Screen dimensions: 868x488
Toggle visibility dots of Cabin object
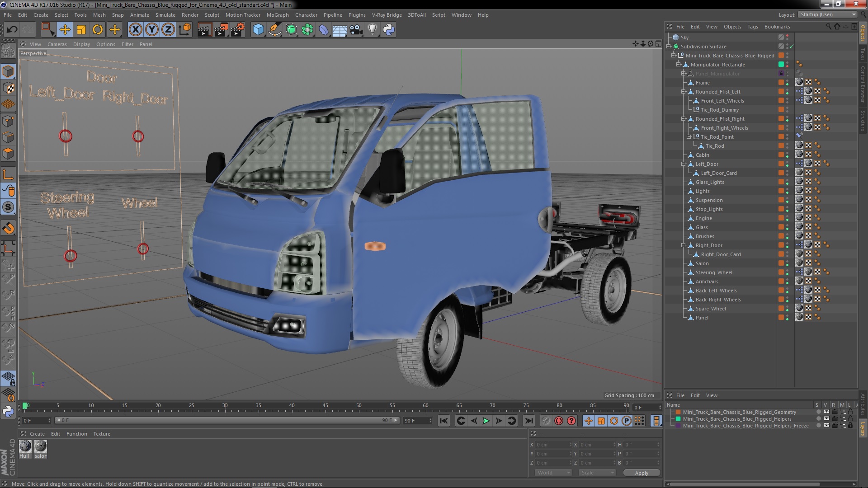click(x=787, y=155)
